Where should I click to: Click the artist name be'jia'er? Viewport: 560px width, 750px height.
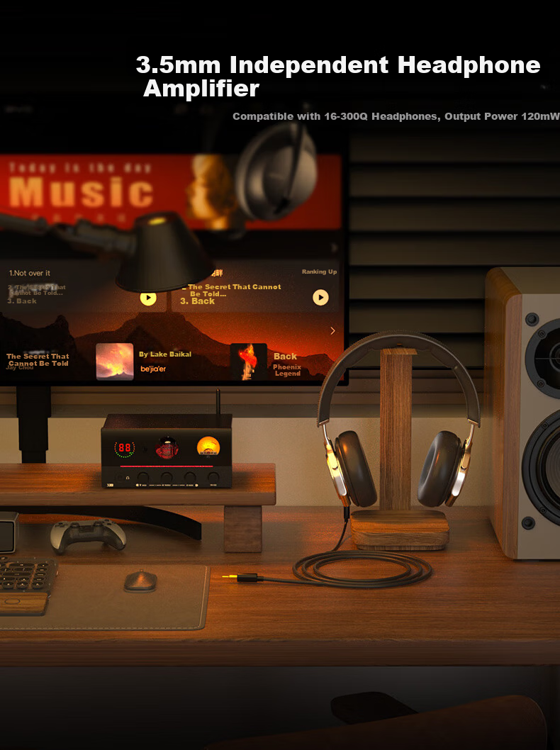click(x=153, y=369)
